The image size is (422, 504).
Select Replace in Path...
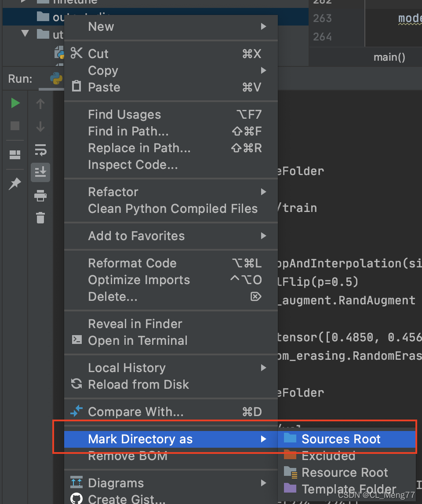coord(171,148)
